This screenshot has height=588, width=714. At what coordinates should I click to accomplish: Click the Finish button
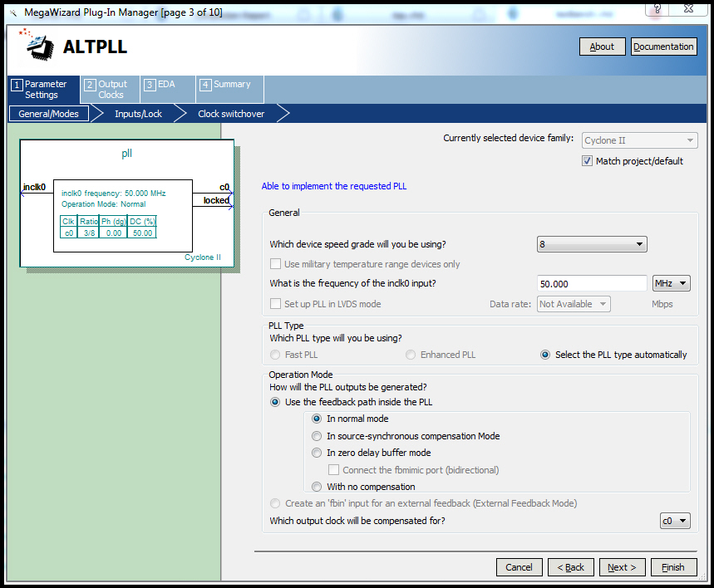tap(673, 567)
